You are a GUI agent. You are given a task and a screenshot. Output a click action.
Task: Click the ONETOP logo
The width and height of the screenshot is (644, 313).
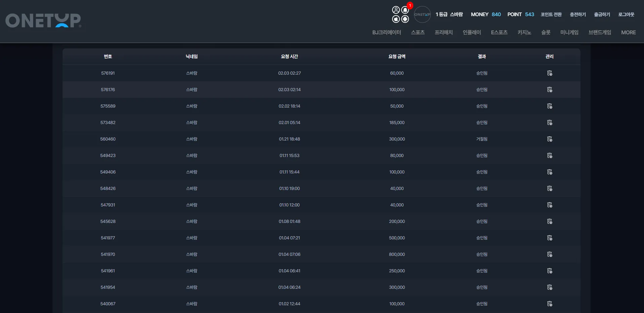coord(43,21)
